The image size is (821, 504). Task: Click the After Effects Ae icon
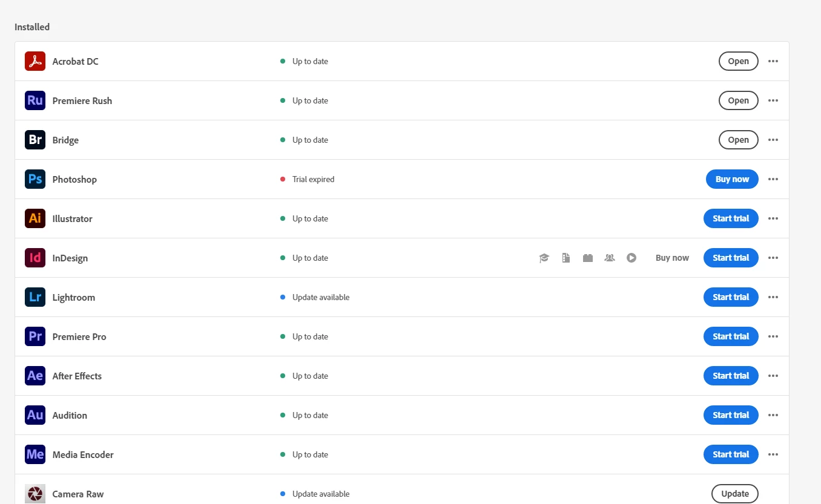click(35, 376)
